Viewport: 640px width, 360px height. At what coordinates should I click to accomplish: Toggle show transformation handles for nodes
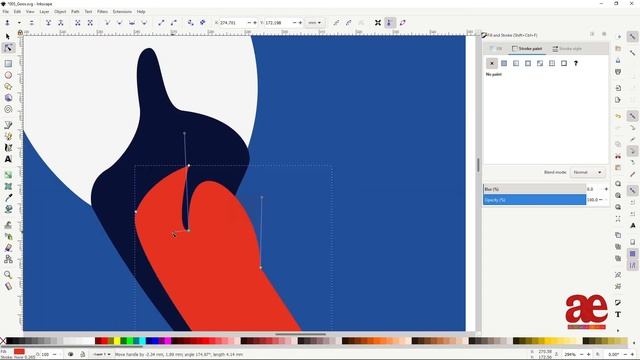pos(378,23)
